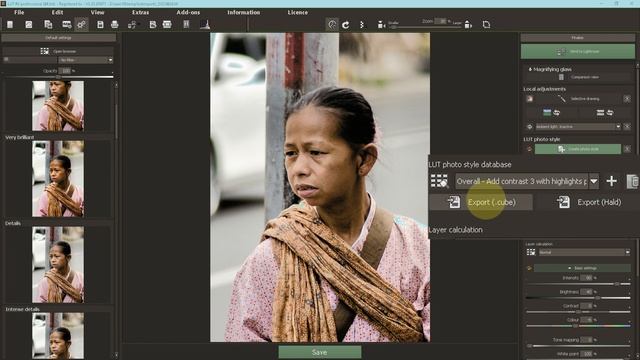This screenshot has width=640, height=360.
Task: Click the icon right of the refresh arrow
Action: (x=362, y=25)
